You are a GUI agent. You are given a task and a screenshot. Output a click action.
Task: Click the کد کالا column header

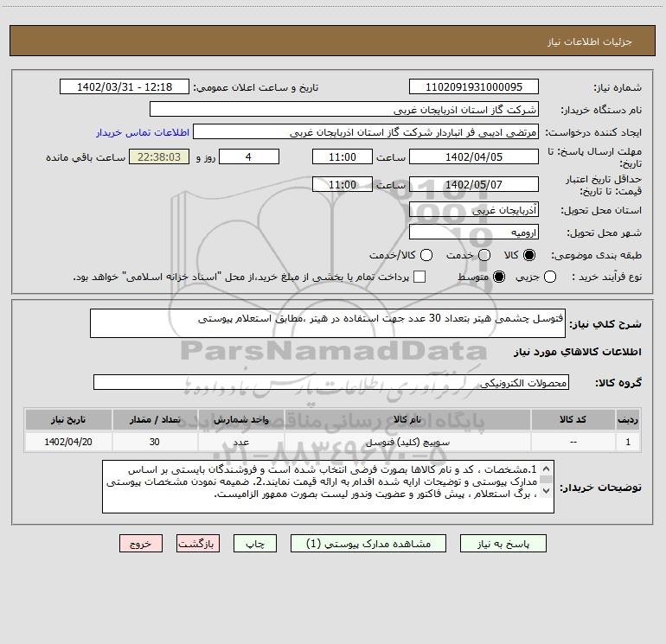573,419
